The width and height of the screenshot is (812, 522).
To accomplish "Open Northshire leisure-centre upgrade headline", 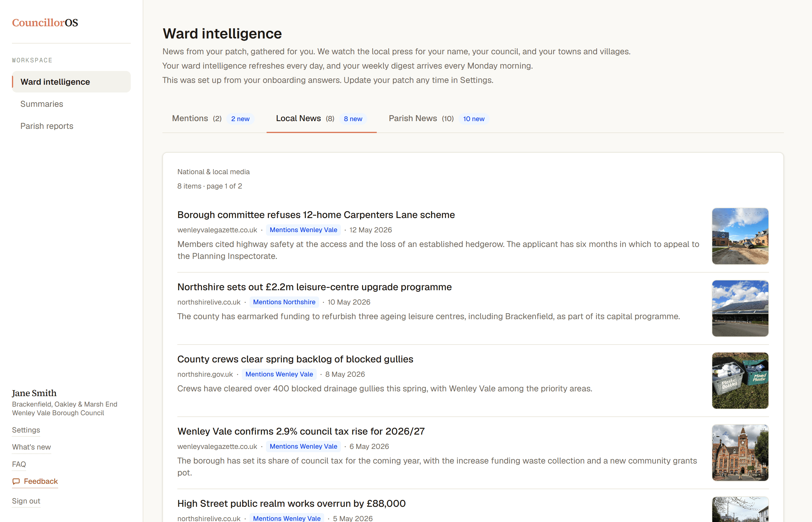I will [x=314, y=287].
